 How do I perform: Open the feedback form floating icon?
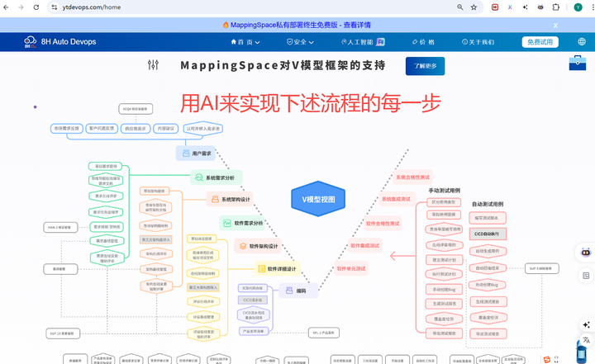click(x=586, y=276)
